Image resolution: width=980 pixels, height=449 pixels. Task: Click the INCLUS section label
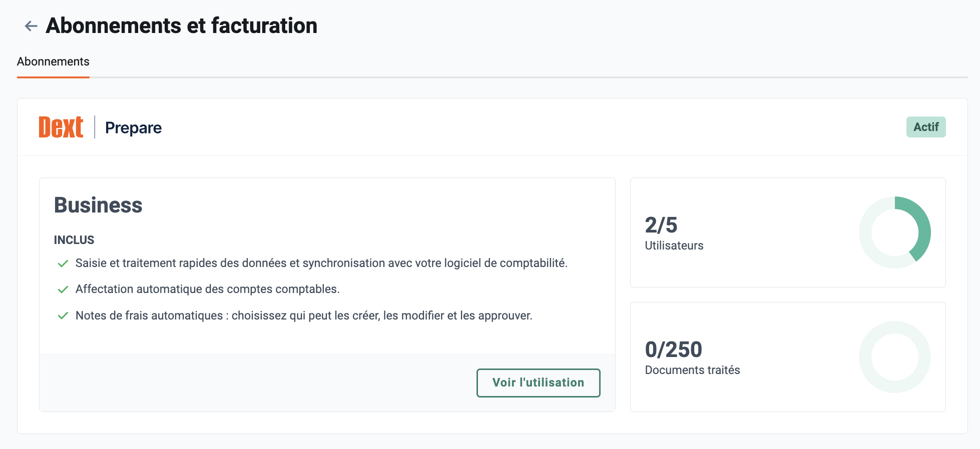point(74,240)
